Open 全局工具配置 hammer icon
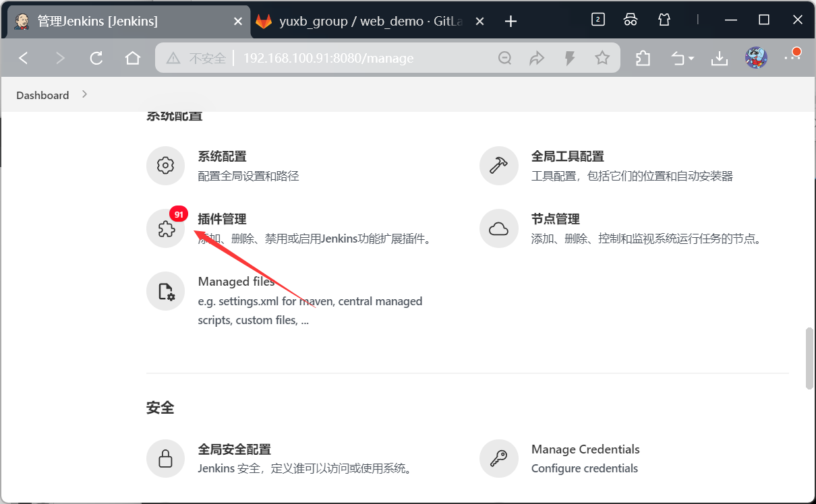Screen dimensions: 816x504 click(x=498, y=165)
